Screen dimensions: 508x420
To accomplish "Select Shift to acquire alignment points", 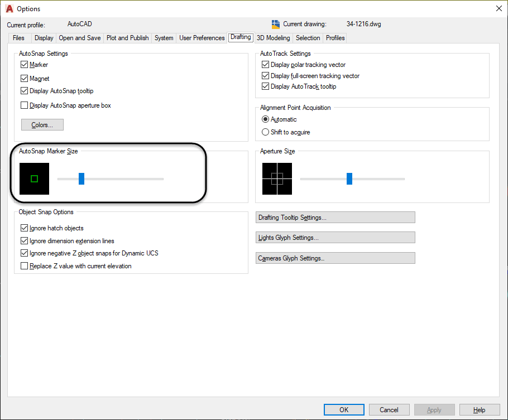I will click(266, 132).
